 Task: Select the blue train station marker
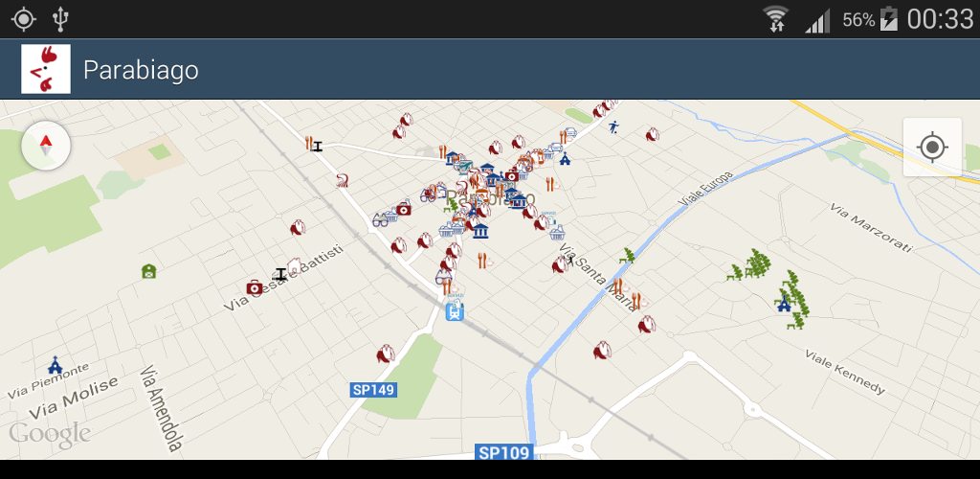(455, 310)
